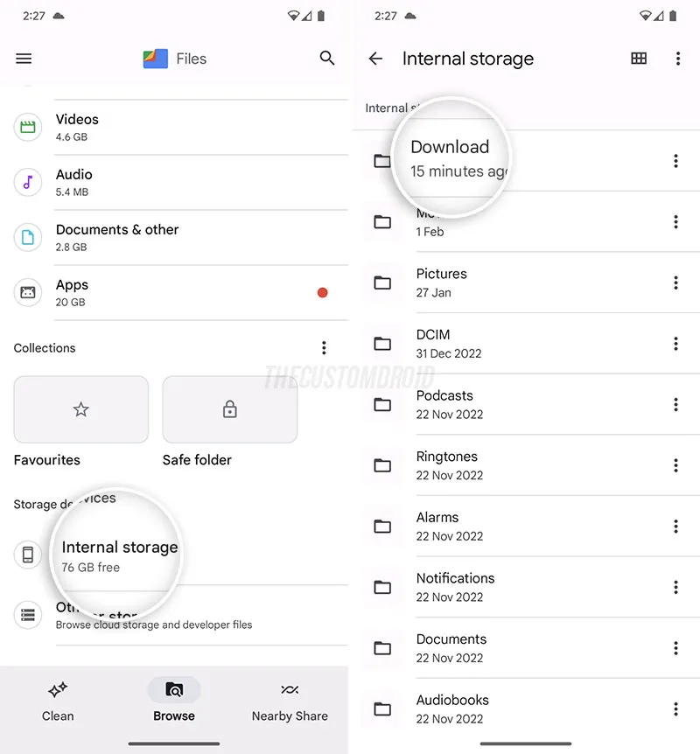Open the Collections options three-dot menu

[324, 347]
